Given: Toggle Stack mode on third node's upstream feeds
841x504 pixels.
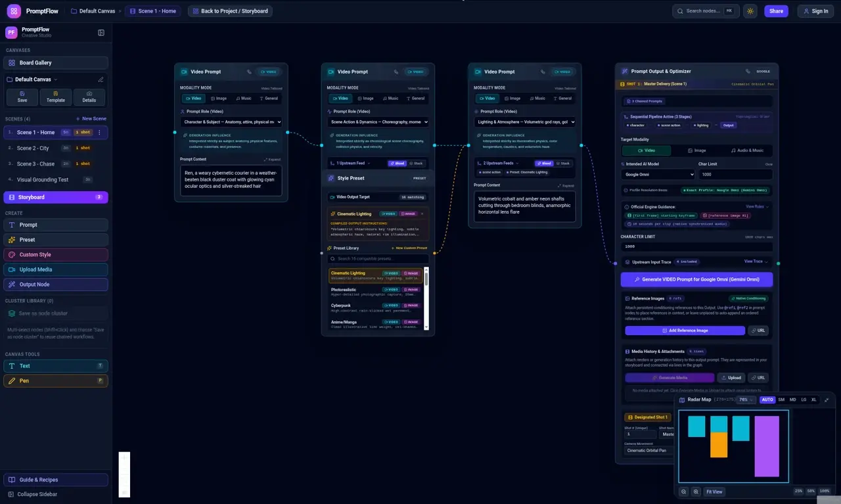Looking at the screenshot, I should click(563, 163).
